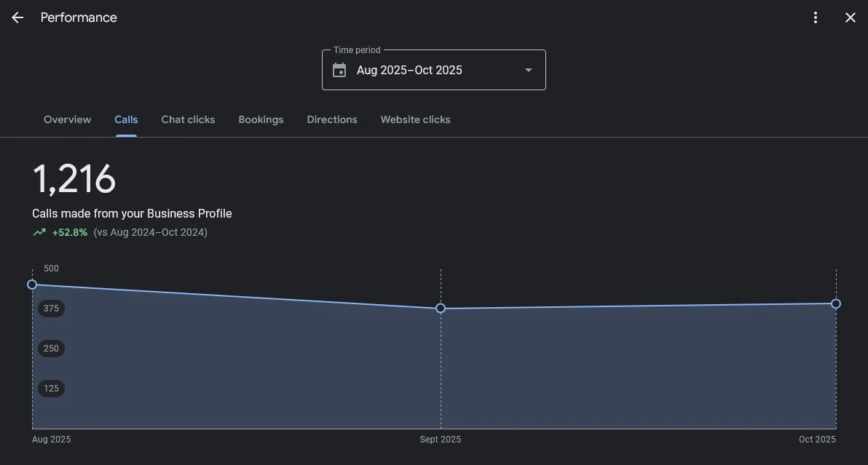Click the calendar icon in the Time period field
This screenshot has width=868, height=465.
339,71
